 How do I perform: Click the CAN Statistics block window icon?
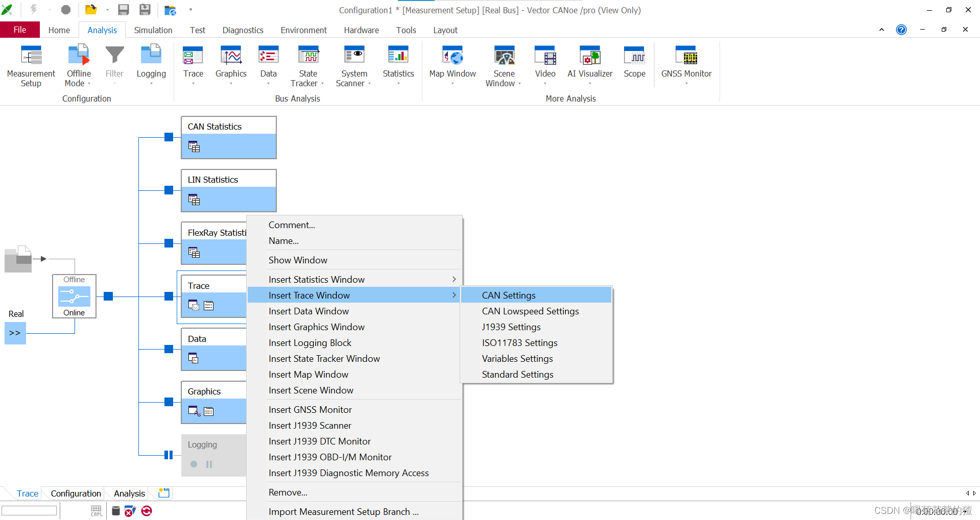pyautogui.click(x=194, y=147)
